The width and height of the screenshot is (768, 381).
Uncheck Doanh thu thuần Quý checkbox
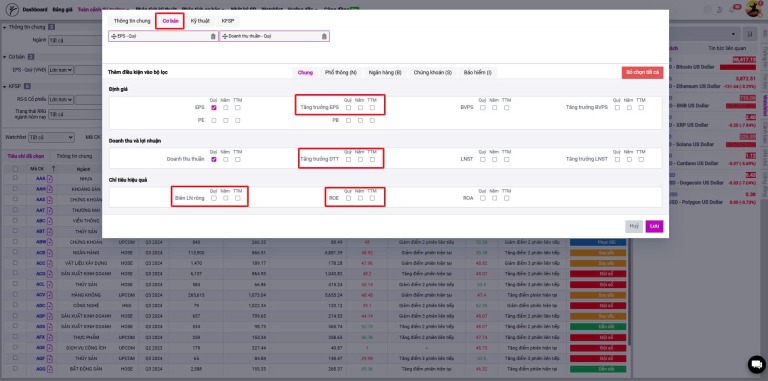click(214, 159)
